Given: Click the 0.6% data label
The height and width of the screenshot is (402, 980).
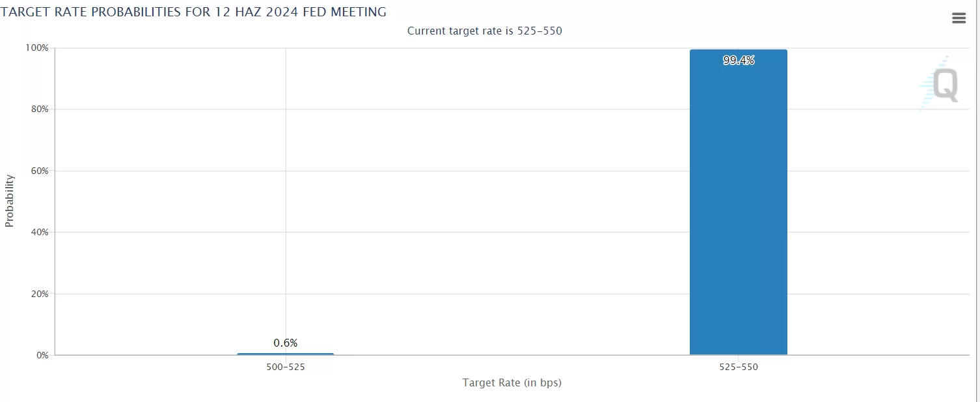Looking at the screenshot, I should (x=286, y=343).
